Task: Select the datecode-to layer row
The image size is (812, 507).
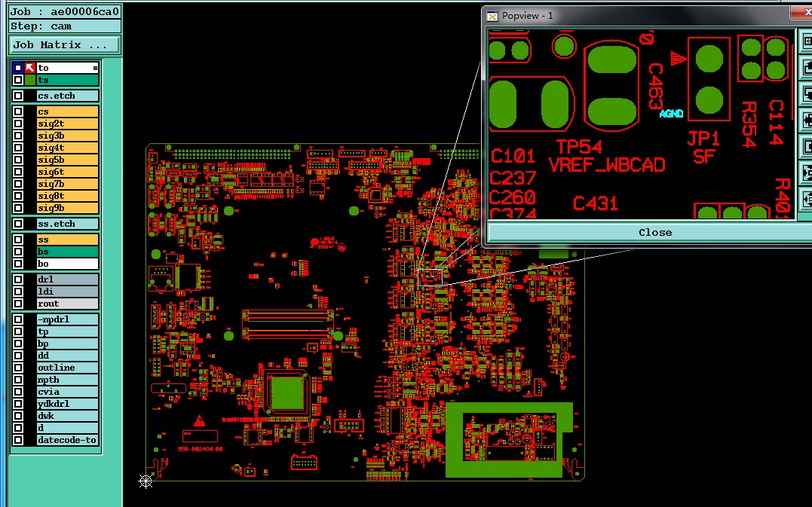Action: tap(67, 440)
